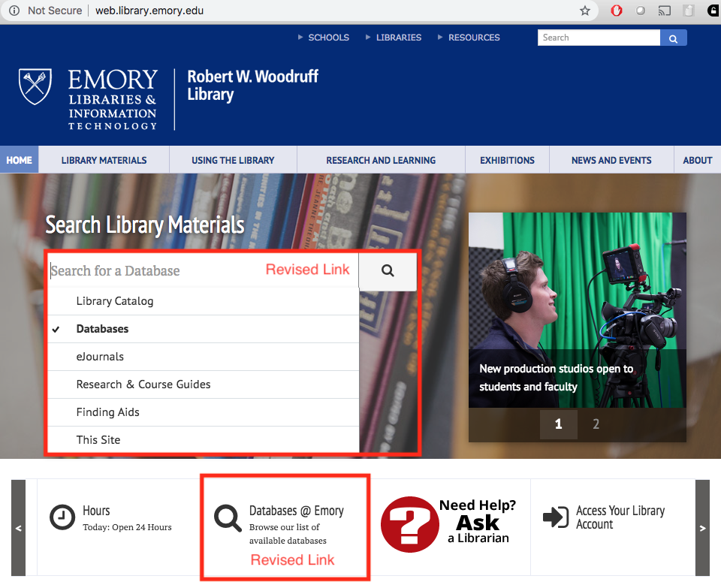This screenshot has width=721, height=588.
Task: Choose Research & Course Guides option
Action: click(x=204, y=384)
